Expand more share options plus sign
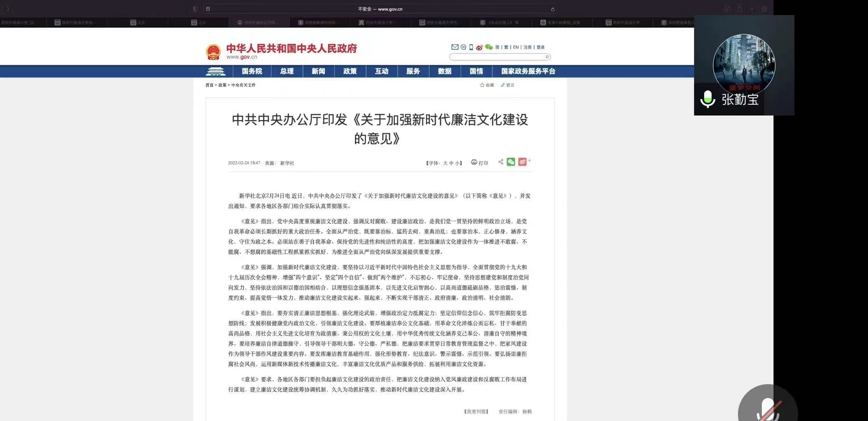868x421 pixels. [529, 160]
